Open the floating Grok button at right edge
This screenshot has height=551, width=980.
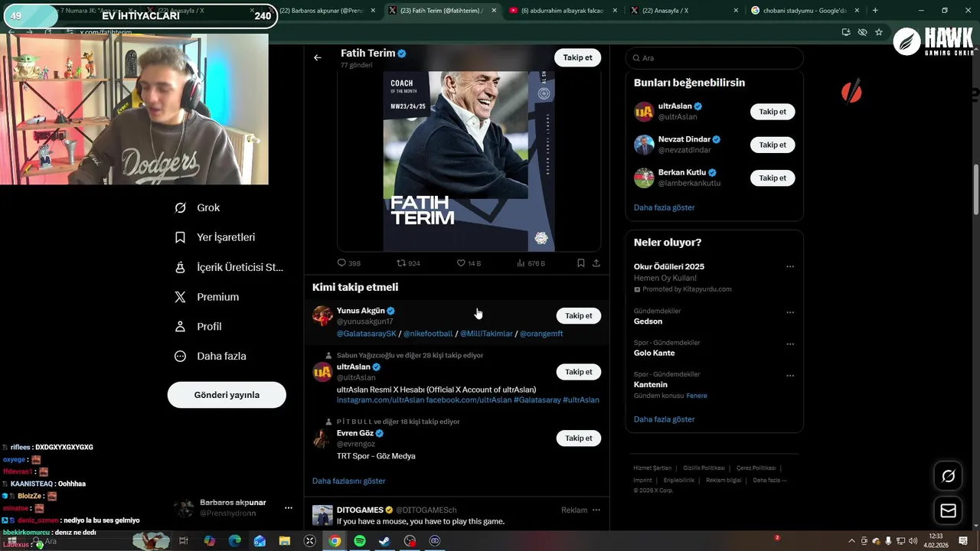949,476
